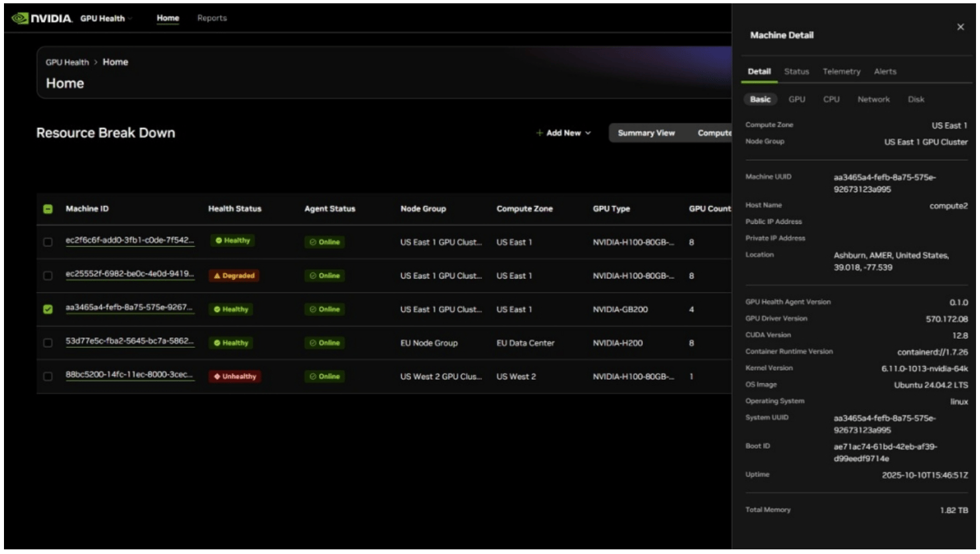This screenshot has width=980, height=554.
Task: Select the Network sub-tab
Action: click(x=874, y=99)
